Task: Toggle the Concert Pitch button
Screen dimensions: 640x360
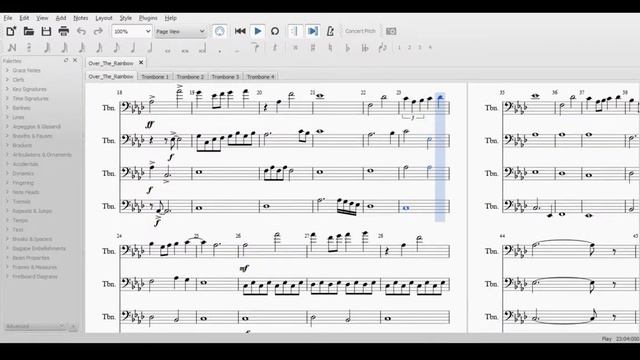Action: click(x=360, y=31)
